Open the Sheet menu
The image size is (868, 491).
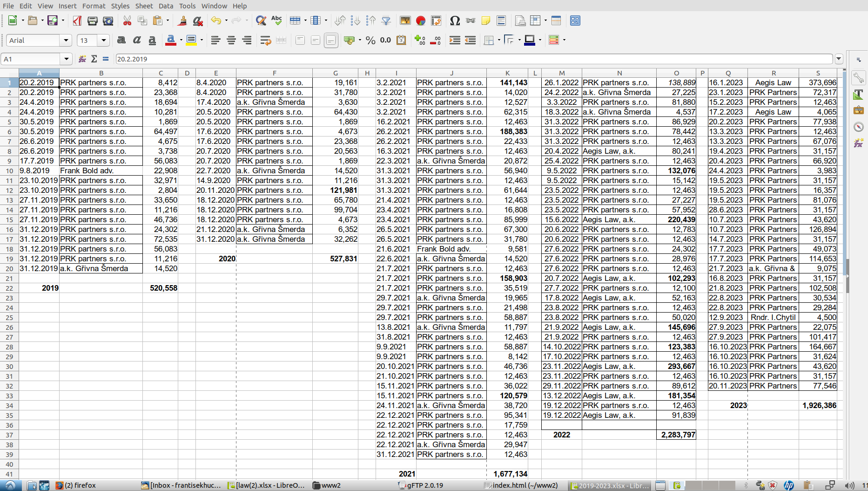(x=144, y=6)
